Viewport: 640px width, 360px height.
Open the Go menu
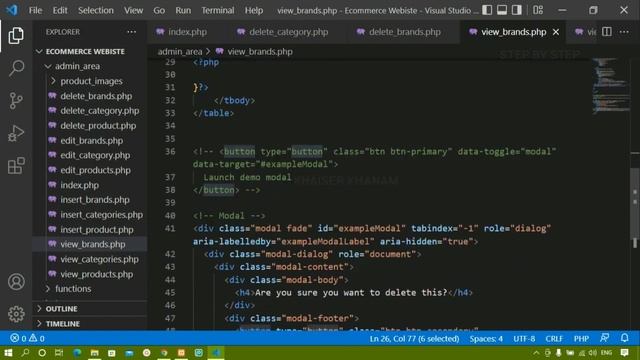159,10
